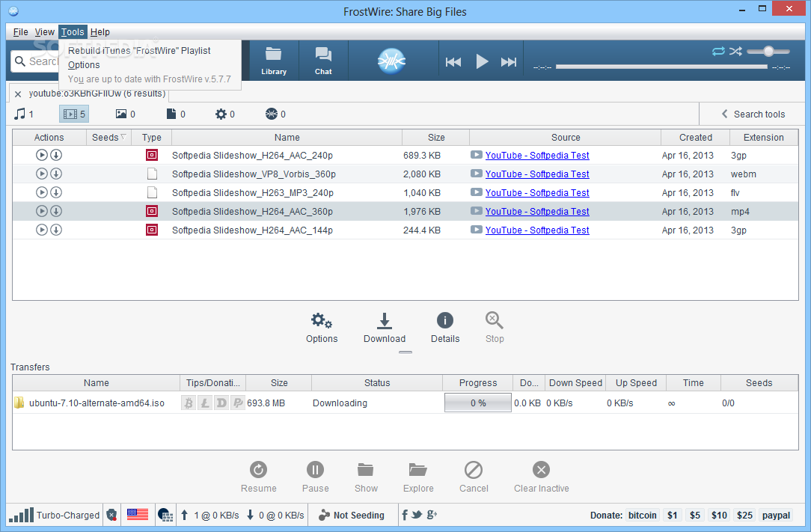811x532 pixels.
Task: Cancel the selected transfer
Action: (x=474, y=477)
